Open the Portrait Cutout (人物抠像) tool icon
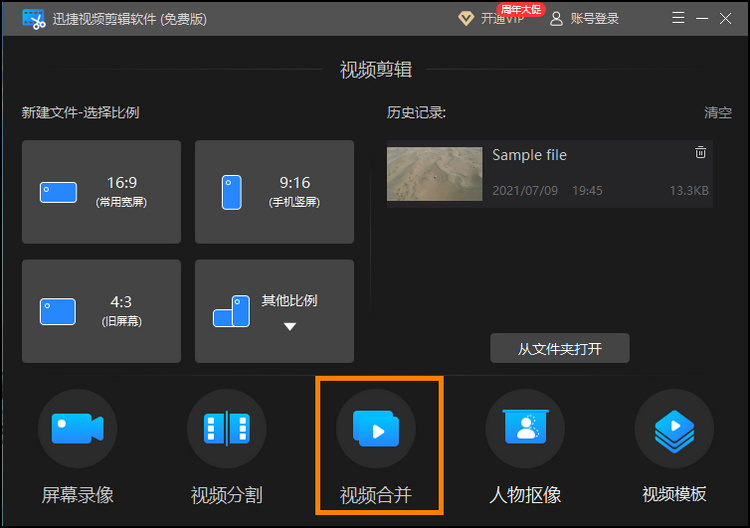Image resolution: width=750 pixels, height=528 pixels. [x=525, y=428]
